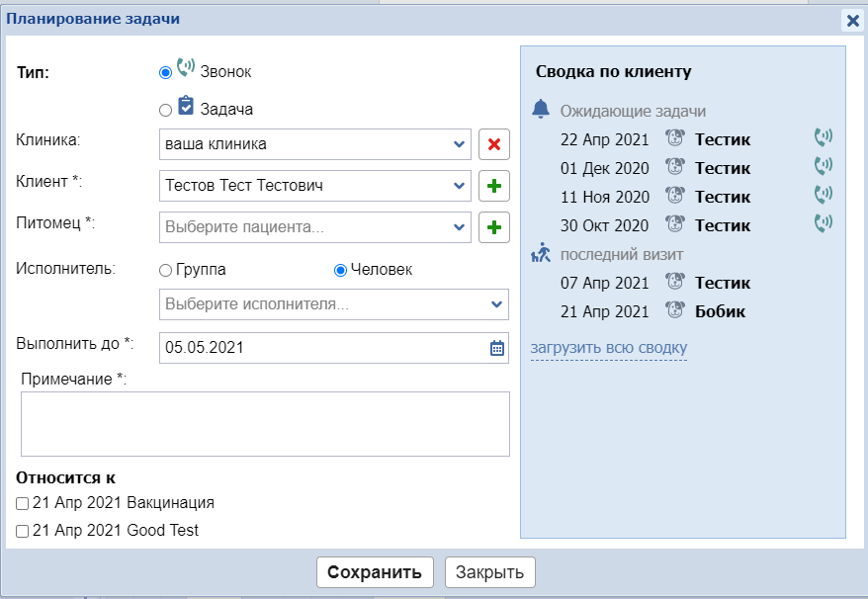Select the Задача type radio button

pyautogui.click(x=165, y=110)
